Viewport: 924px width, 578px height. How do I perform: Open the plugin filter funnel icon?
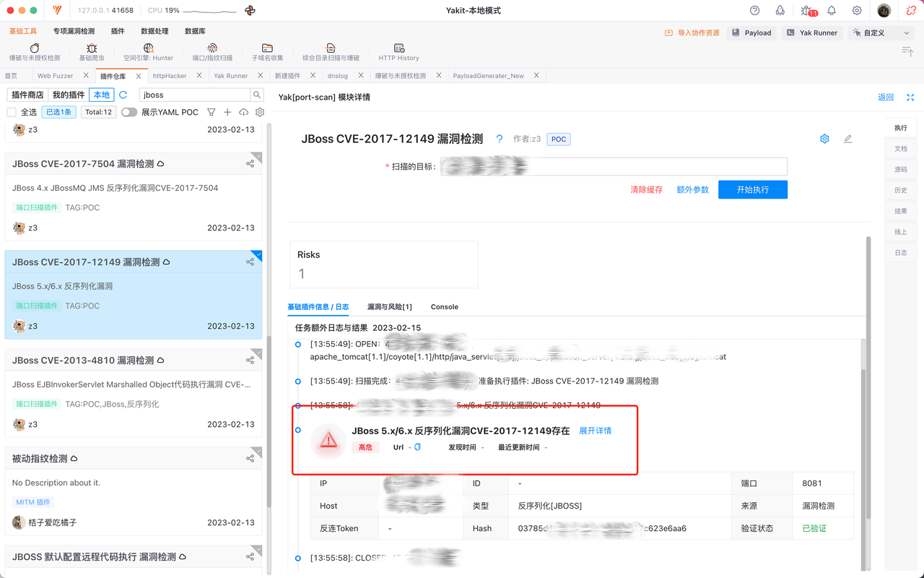[212, 112]
